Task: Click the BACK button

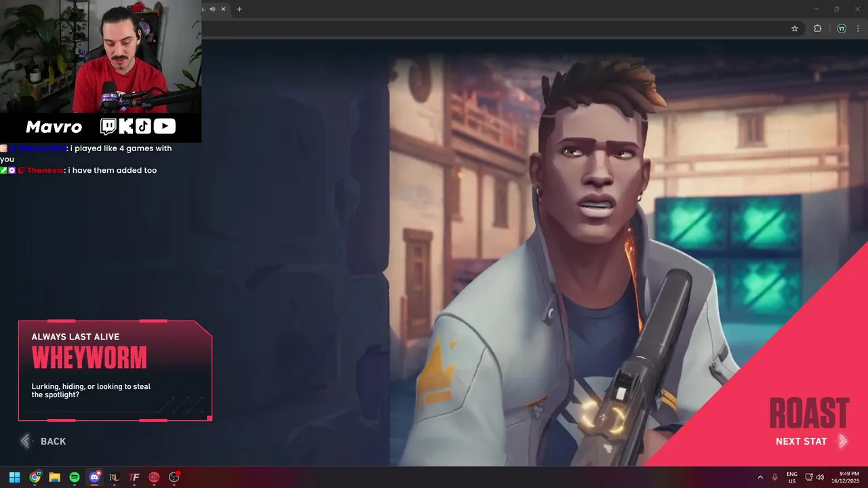Action: (x=53, y=441)
